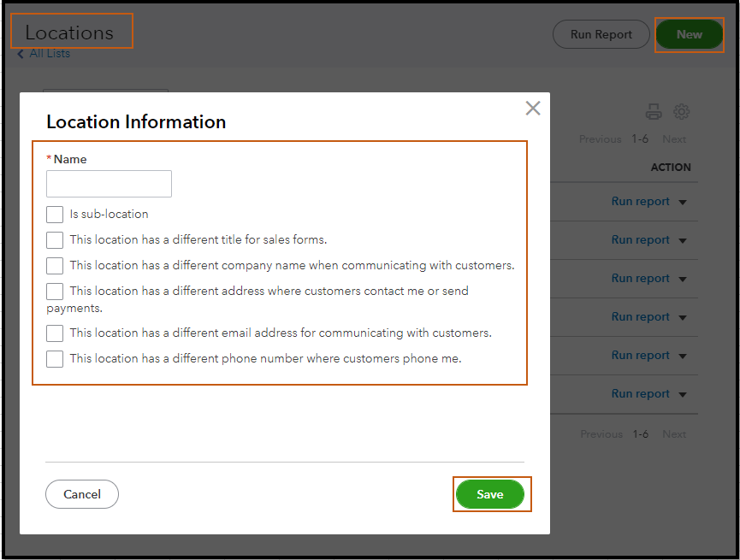
Task: Enable different title for sales forms
Action: tap(55, 240)
